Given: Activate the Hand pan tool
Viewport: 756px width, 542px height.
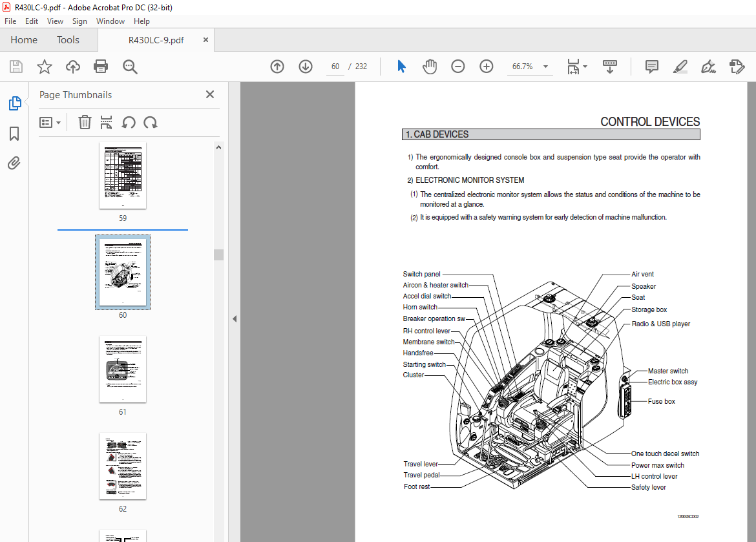Looking at the screenshot, I should [x=430, y=67].
